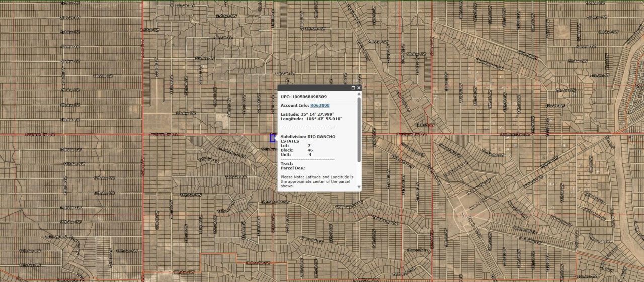Click the popup's dark title bar
This screenshot has width=644, height=282.
coord(313,88)
